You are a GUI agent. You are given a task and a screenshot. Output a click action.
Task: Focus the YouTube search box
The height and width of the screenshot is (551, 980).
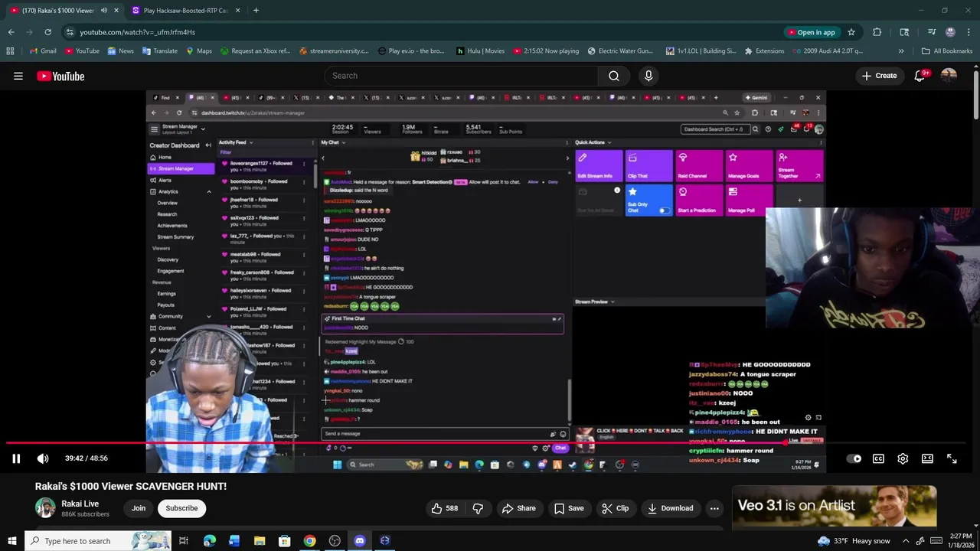tap(460, 76)
